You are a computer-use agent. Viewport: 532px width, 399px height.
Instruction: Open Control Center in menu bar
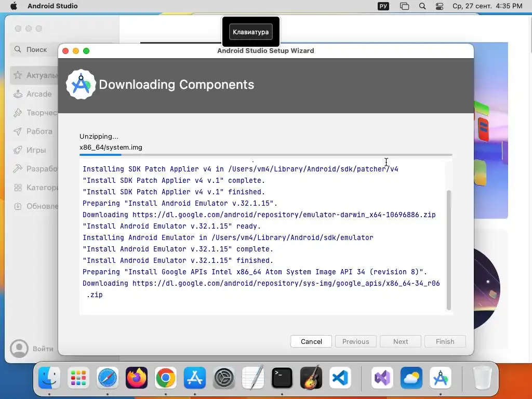point(440,6)
